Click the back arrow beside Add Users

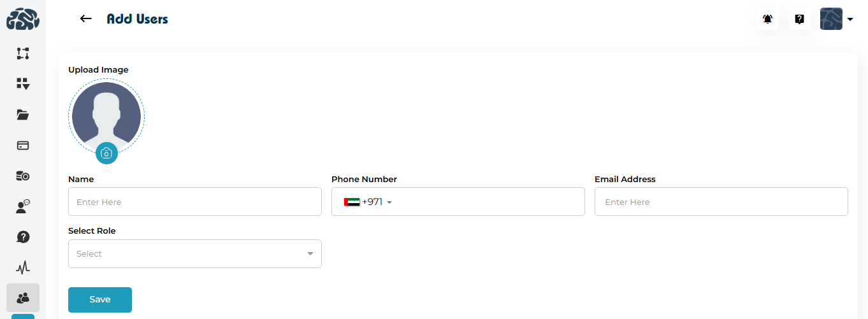tap(86, 19)
